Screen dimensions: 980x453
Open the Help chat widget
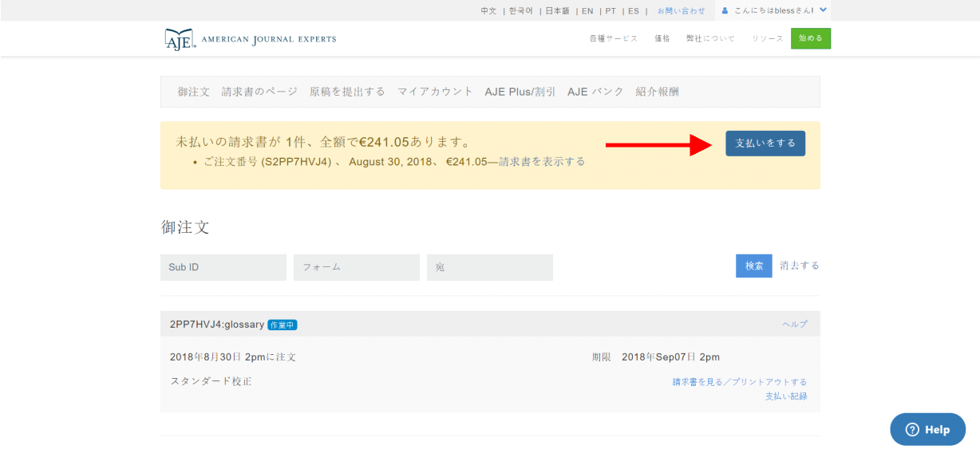928,429
